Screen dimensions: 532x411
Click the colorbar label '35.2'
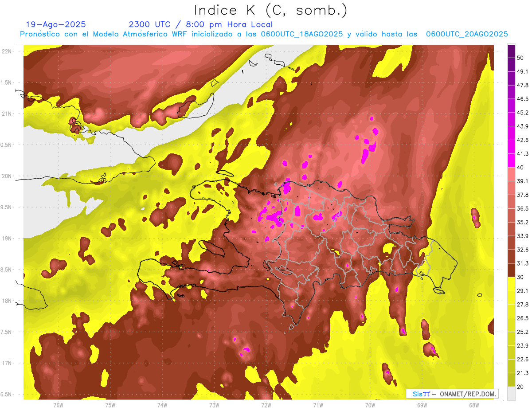(x=523, y=222)
